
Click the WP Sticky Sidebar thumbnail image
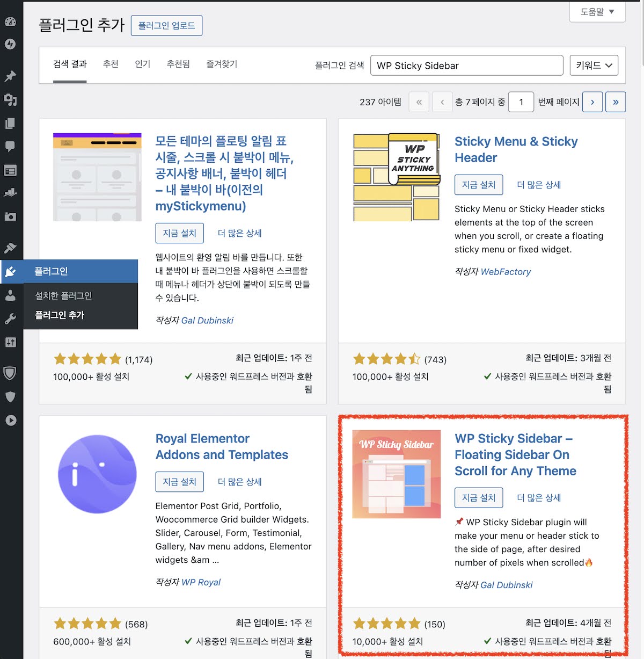(x=397, y=474)
